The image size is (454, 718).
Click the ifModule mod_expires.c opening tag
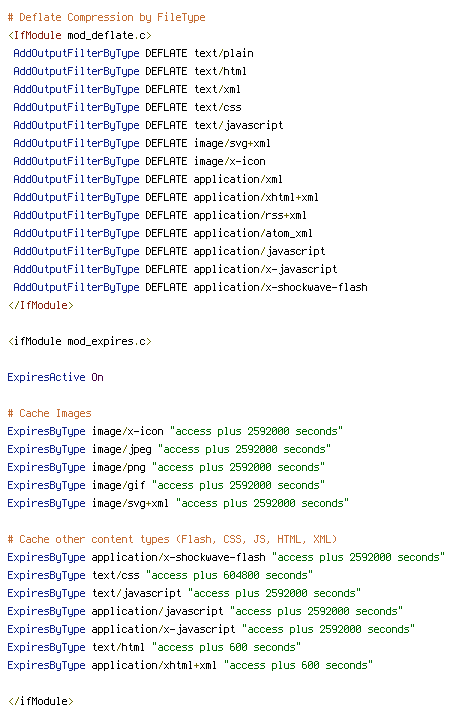pos(80,341)
